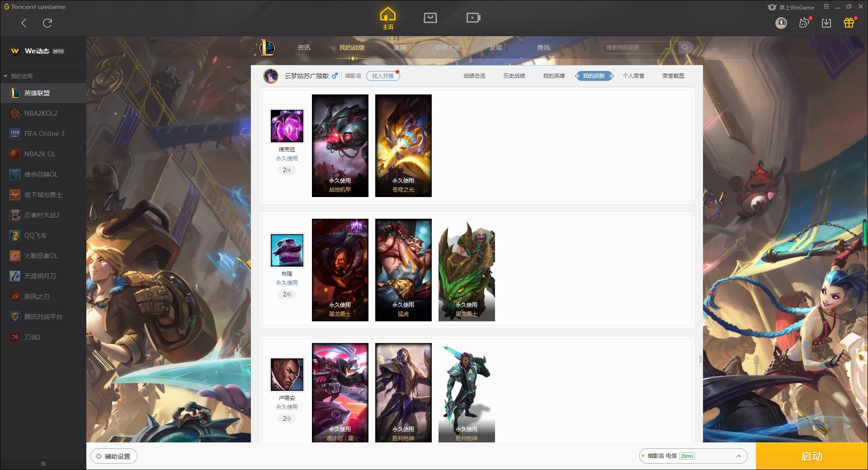The image size is (868, 470).
Task: Expand the server selector 暗影岛 电信
Action: click(x=693, y=456)
